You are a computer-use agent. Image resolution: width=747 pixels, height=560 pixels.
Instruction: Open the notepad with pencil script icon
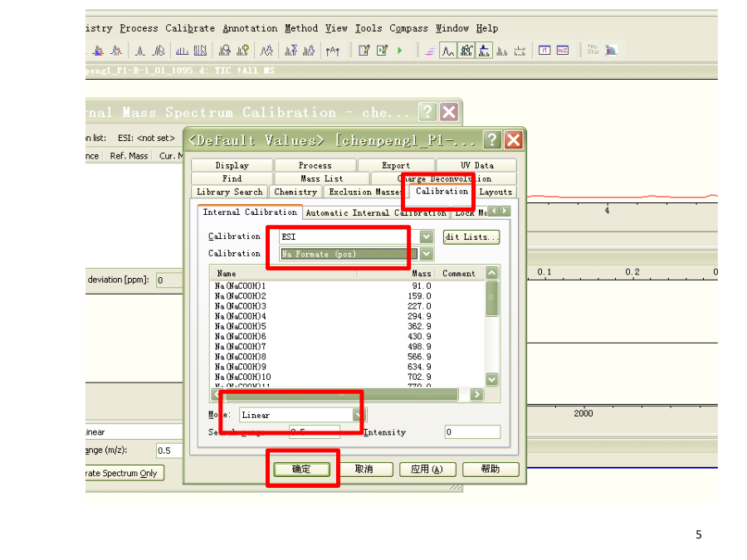(364, 51)
